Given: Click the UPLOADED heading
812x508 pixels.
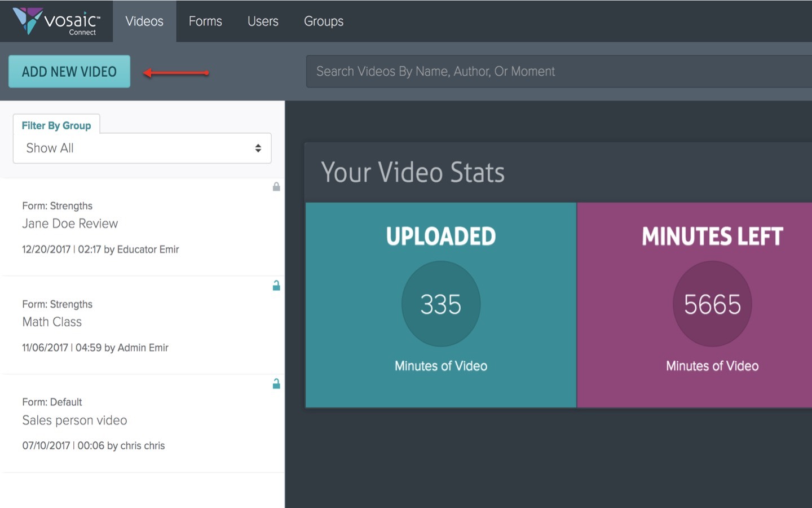Looking at the screenshot, I should coord(441,237).
